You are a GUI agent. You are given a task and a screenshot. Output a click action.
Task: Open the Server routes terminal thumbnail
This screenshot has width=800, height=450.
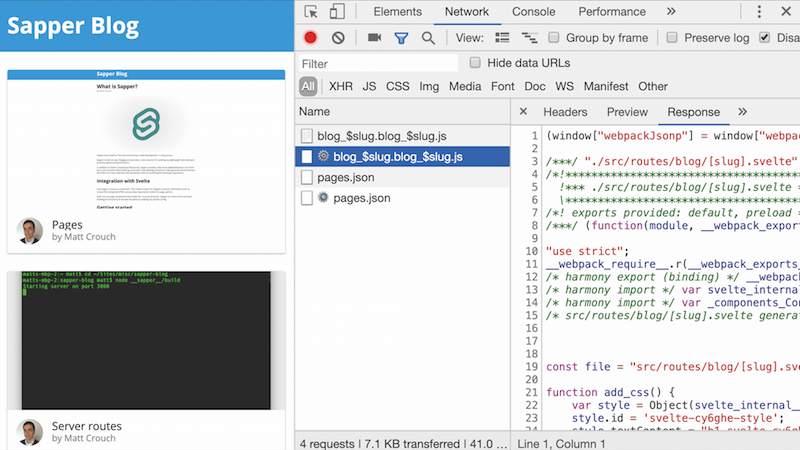146,340
